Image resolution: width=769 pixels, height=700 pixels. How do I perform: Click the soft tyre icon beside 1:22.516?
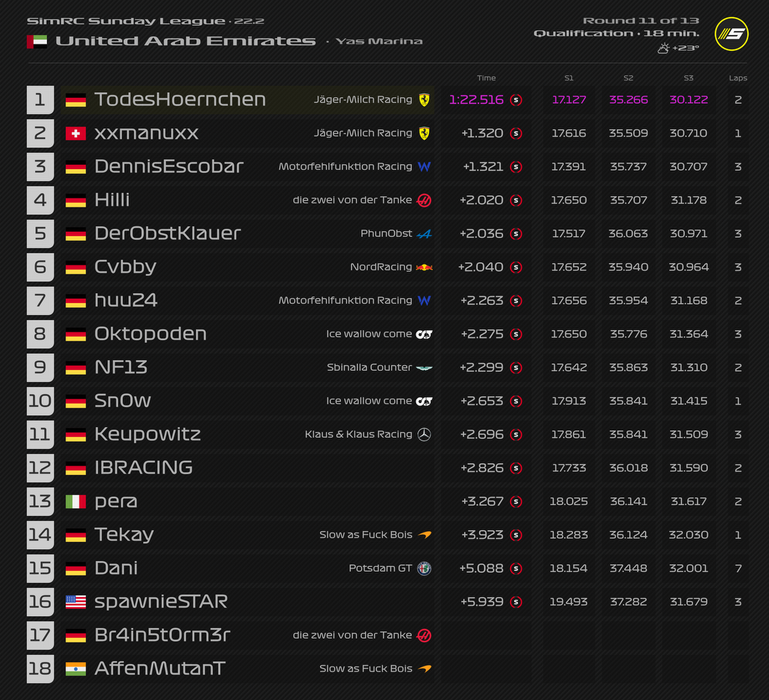(x=516, y=100)
